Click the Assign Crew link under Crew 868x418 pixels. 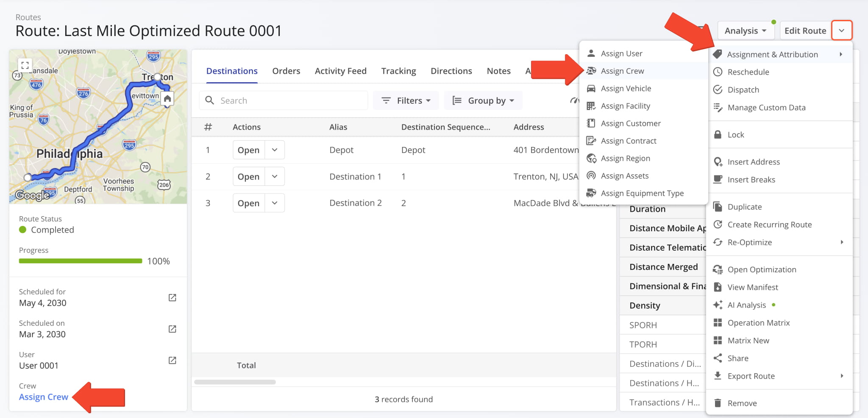click(44, 397)
